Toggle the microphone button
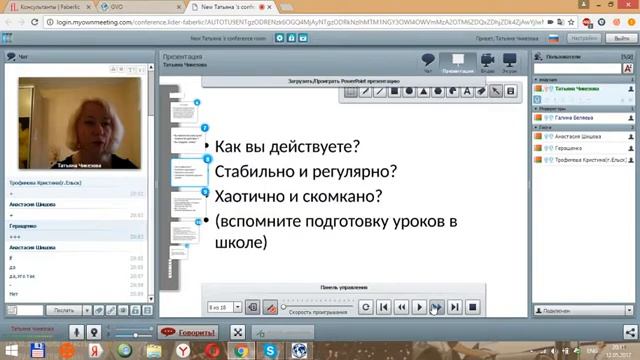640x360 pixels. coord(76,332)
